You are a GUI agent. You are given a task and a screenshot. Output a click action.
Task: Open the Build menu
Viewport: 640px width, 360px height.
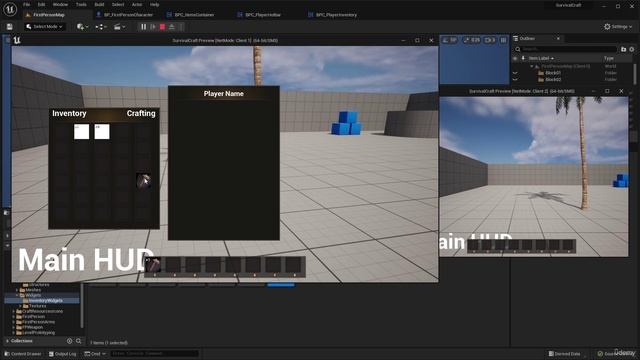point(99,4)
